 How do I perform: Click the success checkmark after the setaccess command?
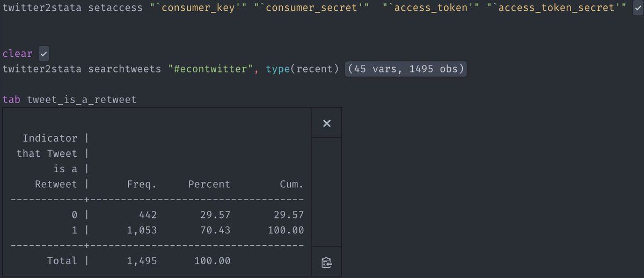(638, 8)
